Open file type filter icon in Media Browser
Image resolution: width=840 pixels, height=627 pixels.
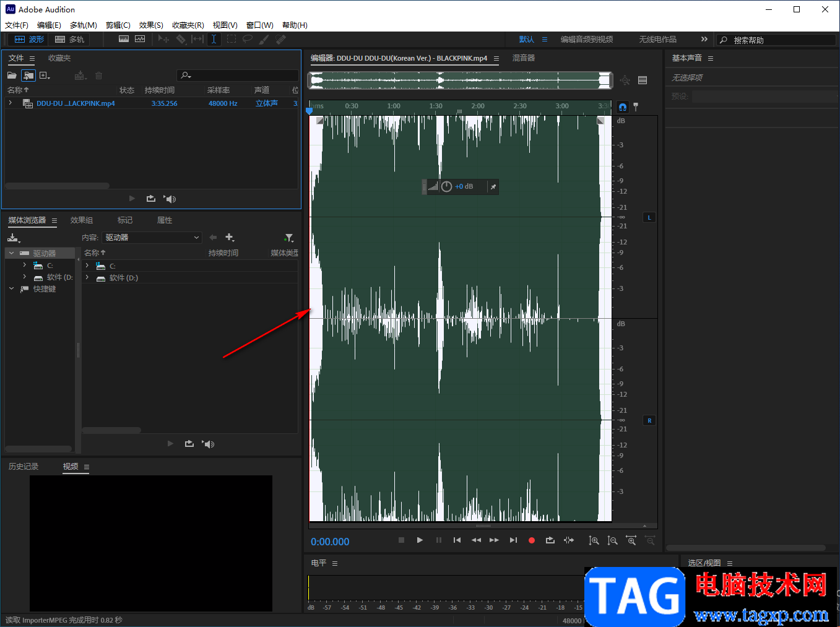[289, 238]
